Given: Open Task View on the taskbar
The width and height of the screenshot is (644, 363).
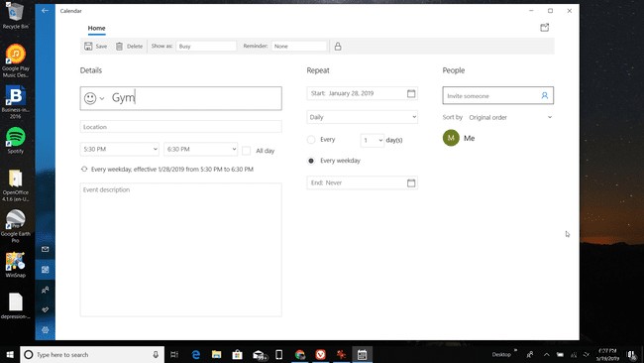Looking at the screenshot, I should point(174,354).
